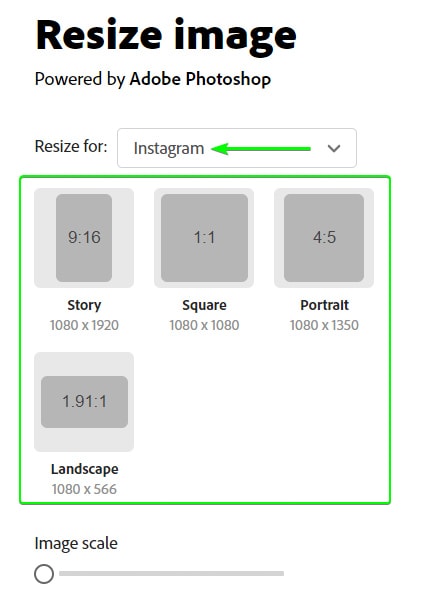Click the Story label text
This screenshot has width=428, height=598.
click(x=84, y=305)
